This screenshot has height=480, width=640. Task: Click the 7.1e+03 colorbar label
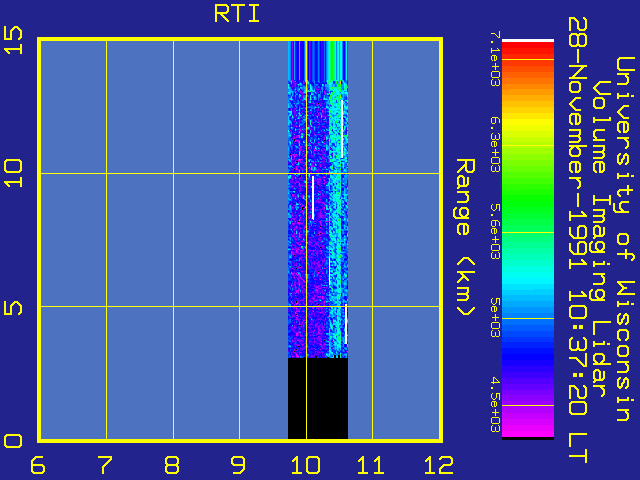(x=495, y=59)
